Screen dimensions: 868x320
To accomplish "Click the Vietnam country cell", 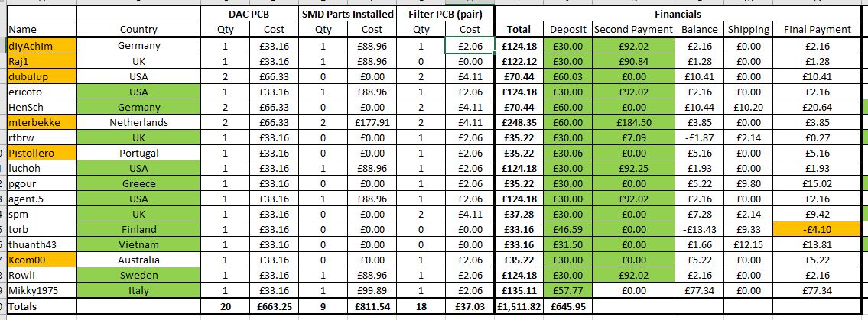I will point(138,244).
